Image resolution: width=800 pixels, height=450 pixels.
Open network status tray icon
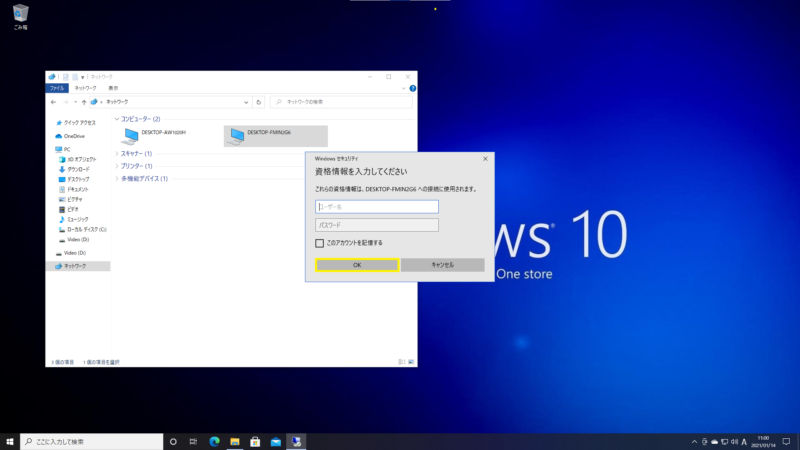(x=724, y=442)
